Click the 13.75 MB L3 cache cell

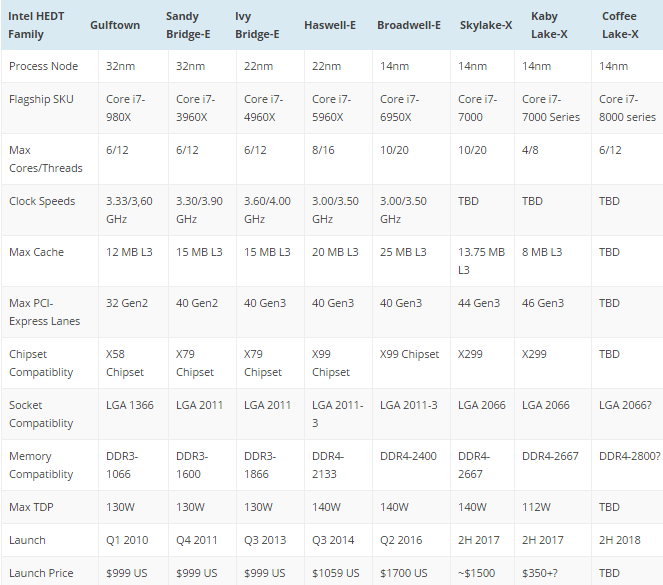coord(482,261)
